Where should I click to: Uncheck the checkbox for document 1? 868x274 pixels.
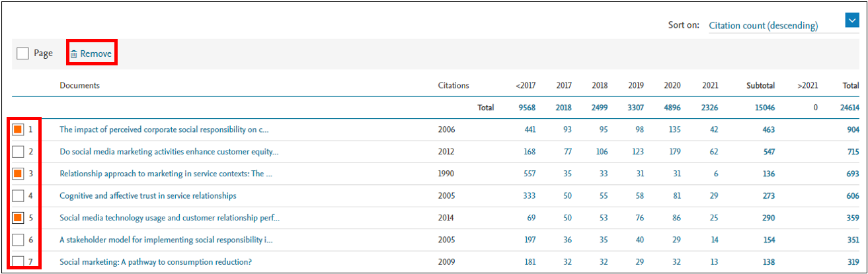point(19,129)
